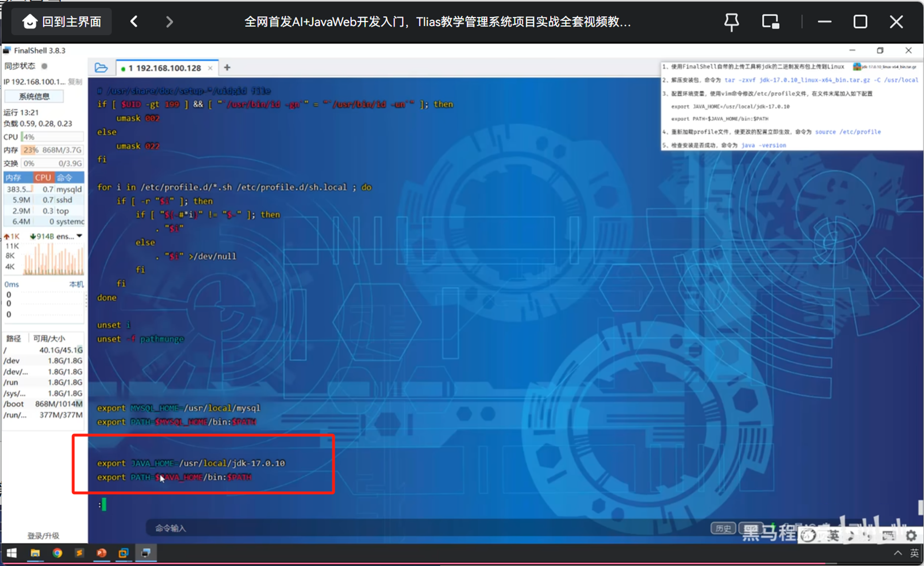Screen dimensions: 924x566
Task: Click the 系统信息 button
Action: pyautogui.click(x=34, y=96)
